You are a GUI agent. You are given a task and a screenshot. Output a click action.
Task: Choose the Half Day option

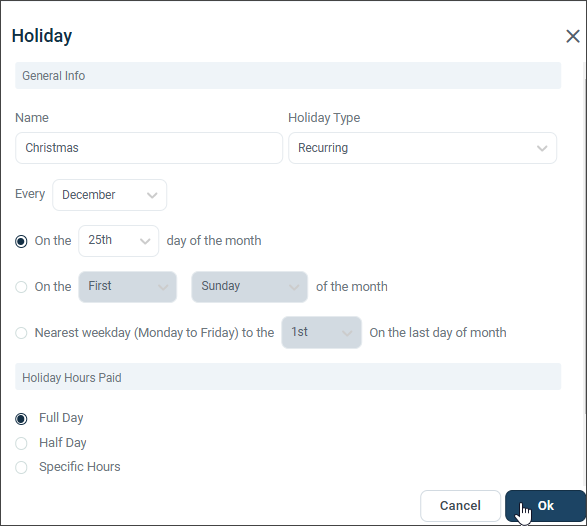[x=21, y=443]
